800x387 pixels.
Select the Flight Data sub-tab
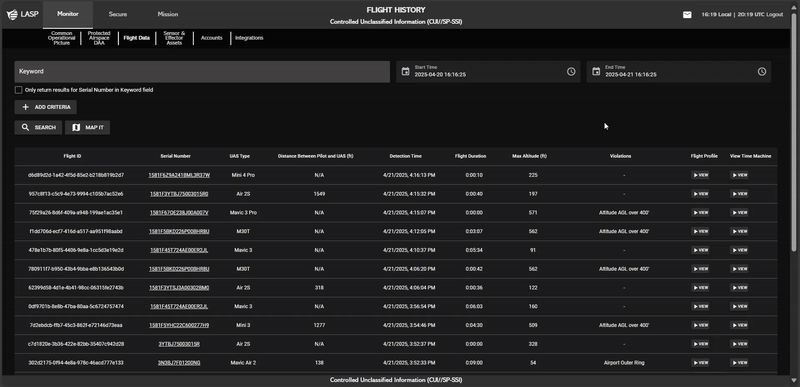[137, 38]
